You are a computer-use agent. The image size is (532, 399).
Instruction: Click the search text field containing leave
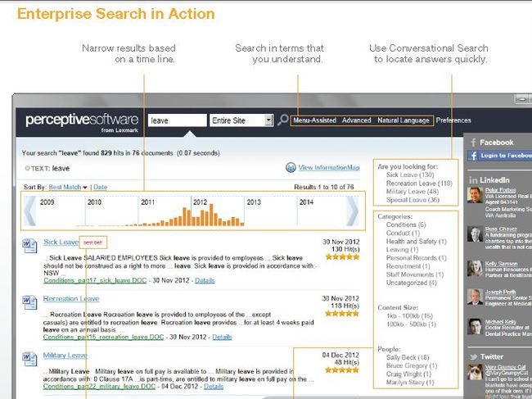tap(177, 120)
